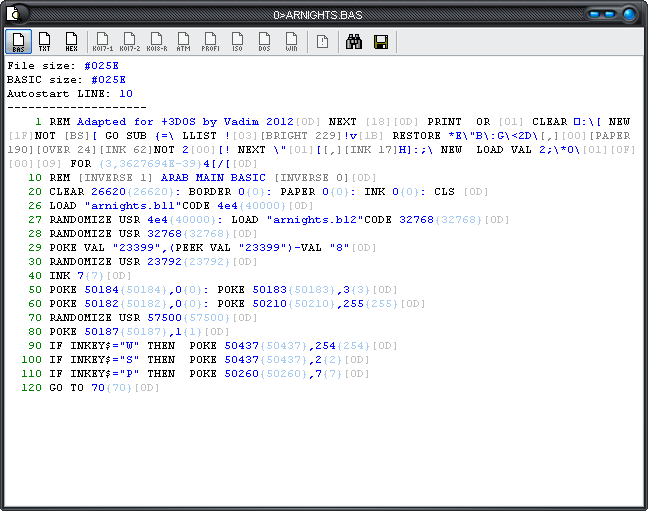Switch to TXT text view mode
Viewport: 648px width, 511px height.
(x=45, y=41)
